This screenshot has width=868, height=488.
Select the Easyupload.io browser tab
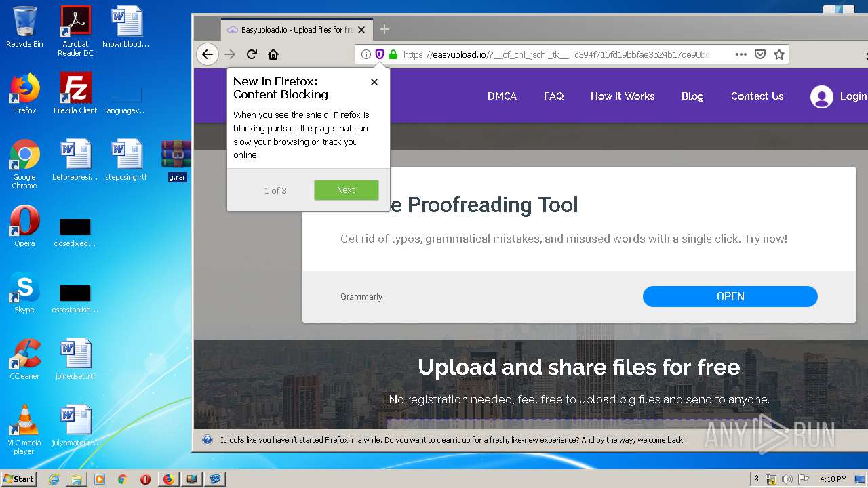pyautogui.click(x=296, y=30)
